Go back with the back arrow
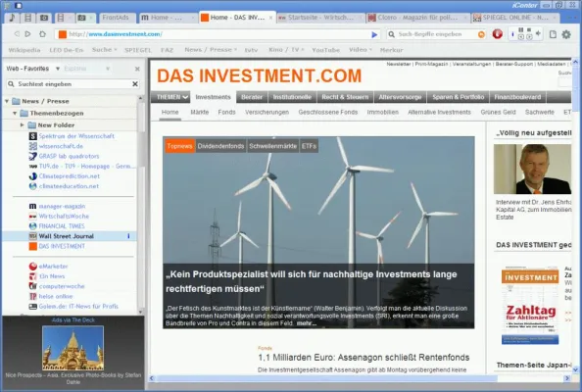 pyautogui.click(x=17, y=34)
